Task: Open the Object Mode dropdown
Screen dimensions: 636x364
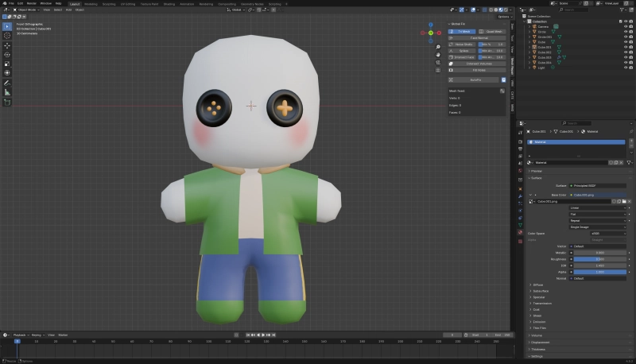Action: tap(25, 10)
